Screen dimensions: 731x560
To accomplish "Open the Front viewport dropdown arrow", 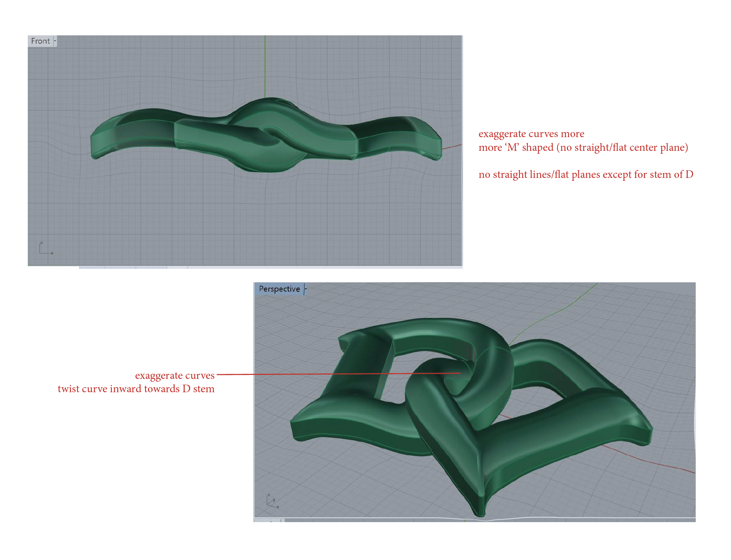I will pyautogui.click(x=55, y=41).
